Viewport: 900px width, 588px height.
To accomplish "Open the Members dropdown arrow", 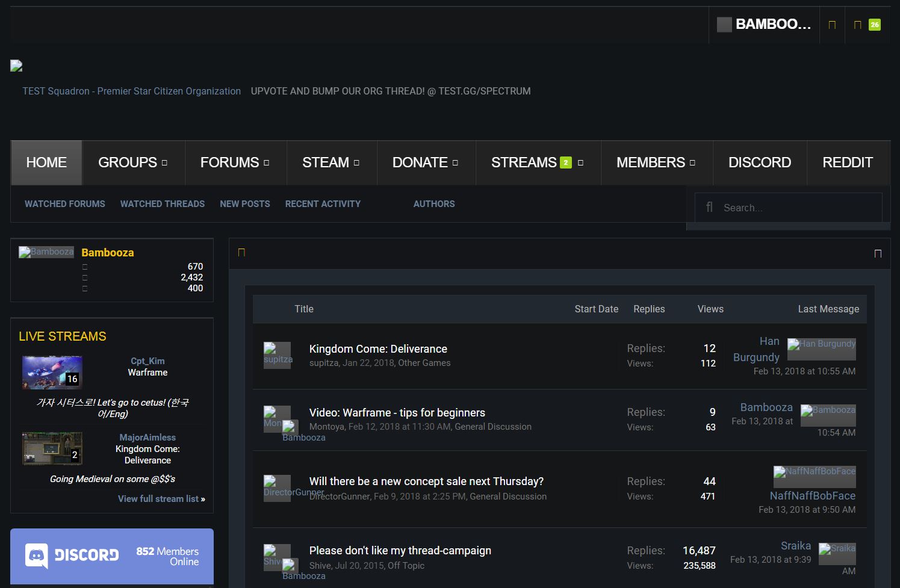I will (692, 162).
